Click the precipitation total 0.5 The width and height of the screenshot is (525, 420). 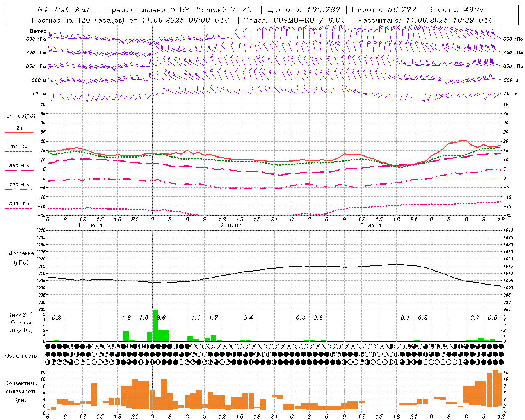point(492,318)
